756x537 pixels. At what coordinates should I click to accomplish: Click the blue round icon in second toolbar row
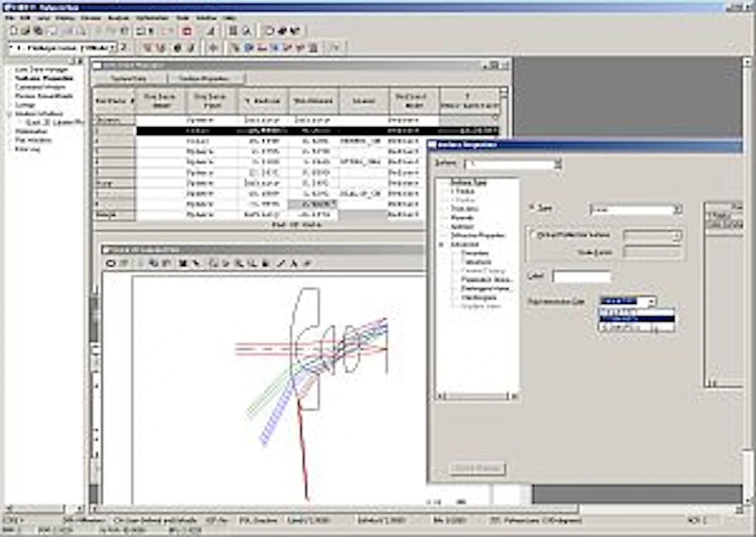pos(249,47)
